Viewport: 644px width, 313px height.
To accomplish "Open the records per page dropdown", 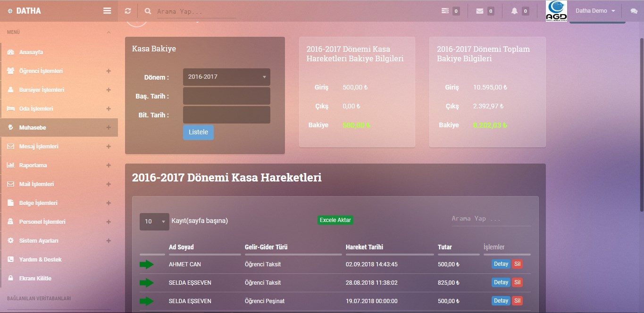I will pos(154,221).
